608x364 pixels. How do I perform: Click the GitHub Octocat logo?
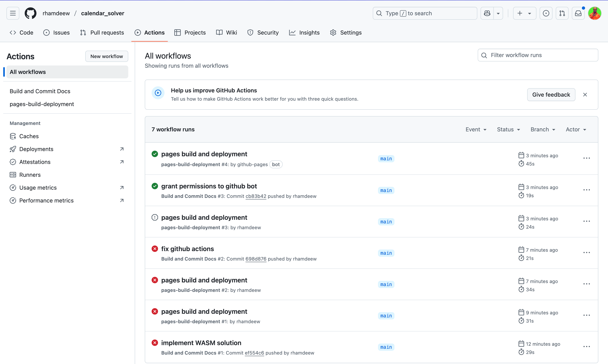click(30, 13)
